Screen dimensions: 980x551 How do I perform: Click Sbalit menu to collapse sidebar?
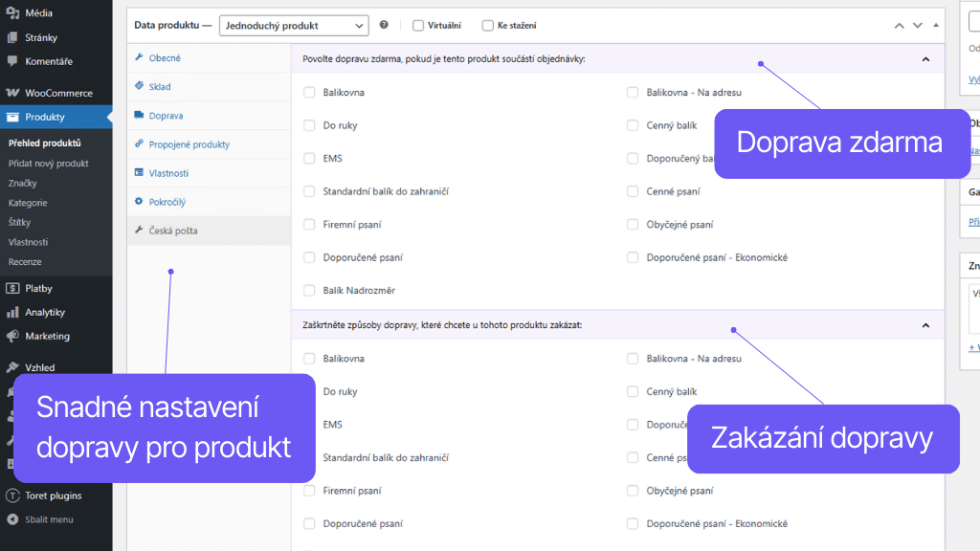(x=40, y=521)
